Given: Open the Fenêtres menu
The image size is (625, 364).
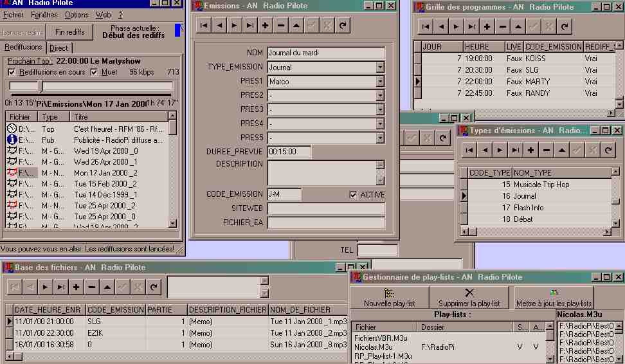Looking at the screenshot, I should (x=44, y=15).
